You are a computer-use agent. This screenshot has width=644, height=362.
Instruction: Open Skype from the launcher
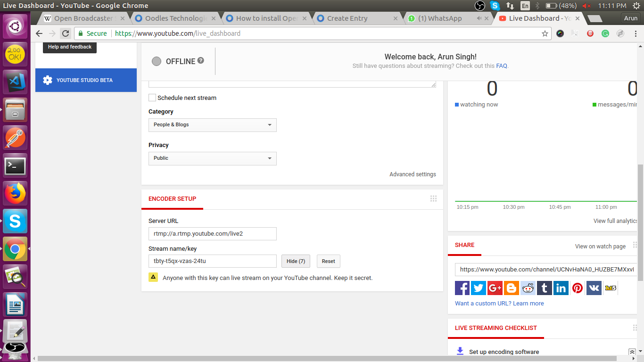coord(16,221)
